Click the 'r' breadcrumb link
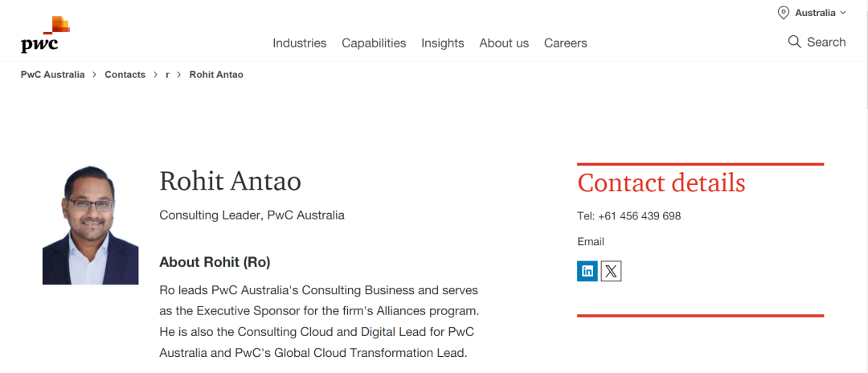The height and width of the screenshot is (373, 868). pos(167,75)
